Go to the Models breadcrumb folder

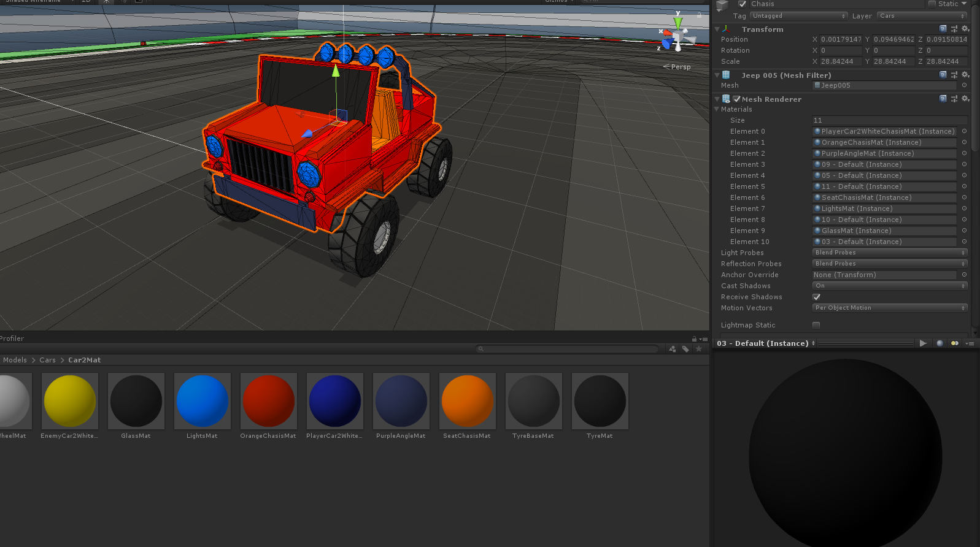coord(15,360)
